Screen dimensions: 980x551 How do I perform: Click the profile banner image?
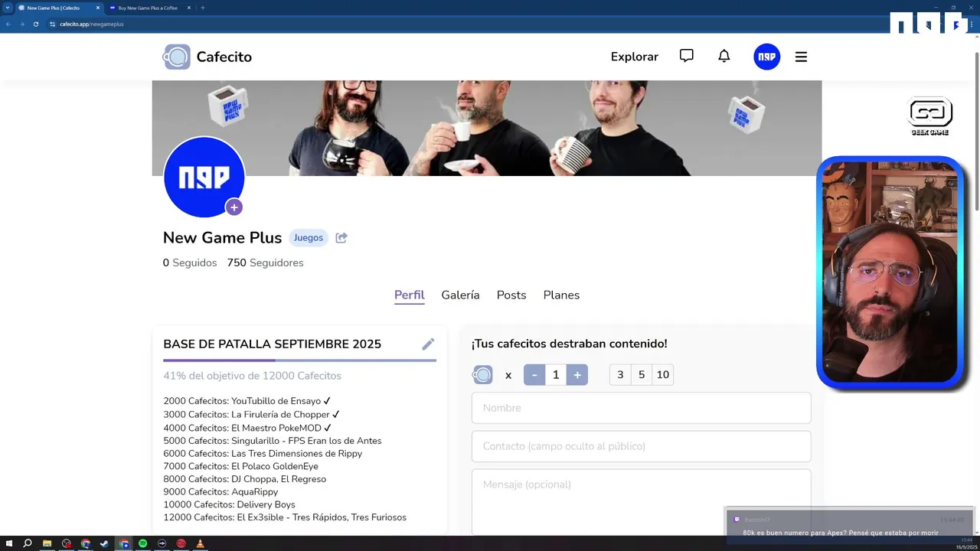click(486, 128)
